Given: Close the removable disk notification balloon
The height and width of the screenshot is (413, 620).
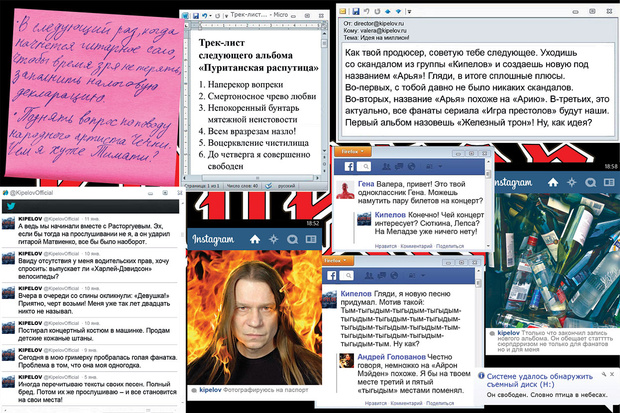Looking at the screenshot, I should point(612,374).
